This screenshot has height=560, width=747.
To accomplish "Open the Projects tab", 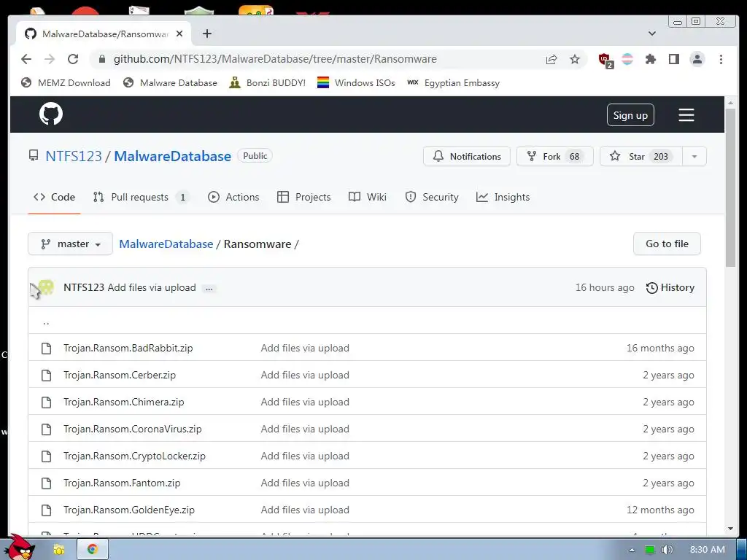I will 304,197.
